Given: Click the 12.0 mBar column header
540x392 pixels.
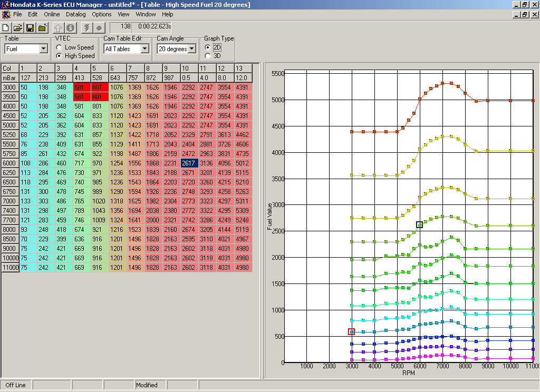Looking at the screenshot, I should tap(243, 78).
